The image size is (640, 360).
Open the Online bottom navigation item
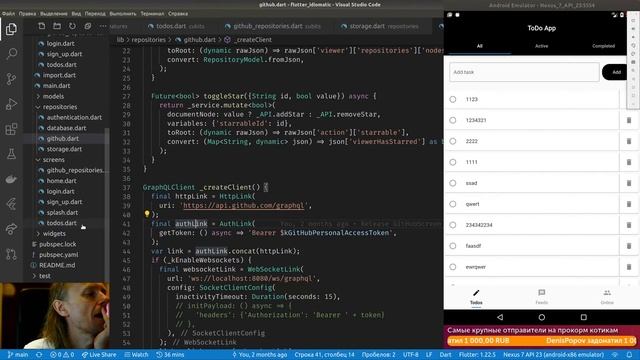click(607, 297)
